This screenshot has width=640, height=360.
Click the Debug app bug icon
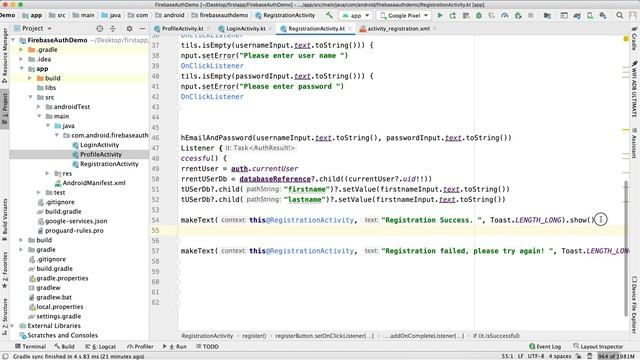(479, 16)
